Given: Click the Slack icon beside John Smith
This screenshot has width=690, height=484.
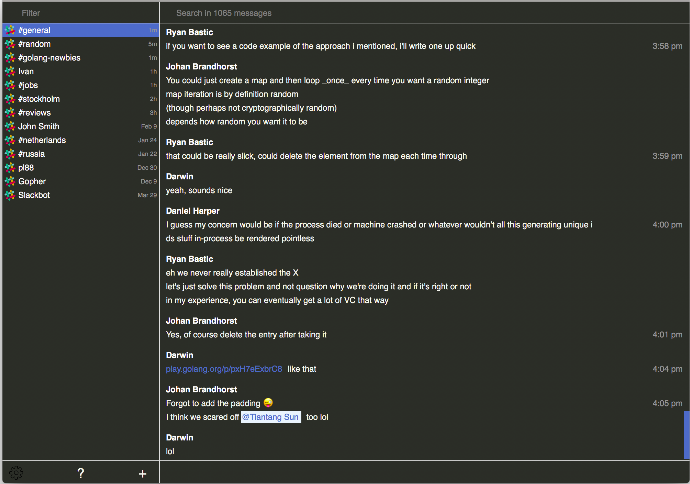Looking at the screenshot, I should pos(10,126).
